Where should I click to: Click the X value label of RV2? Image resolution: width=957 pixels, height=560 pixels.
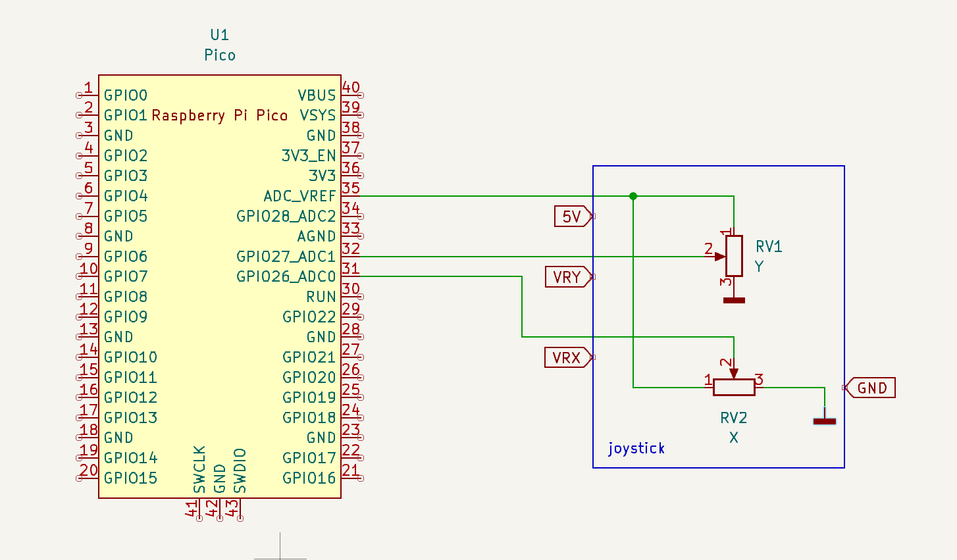734,438
